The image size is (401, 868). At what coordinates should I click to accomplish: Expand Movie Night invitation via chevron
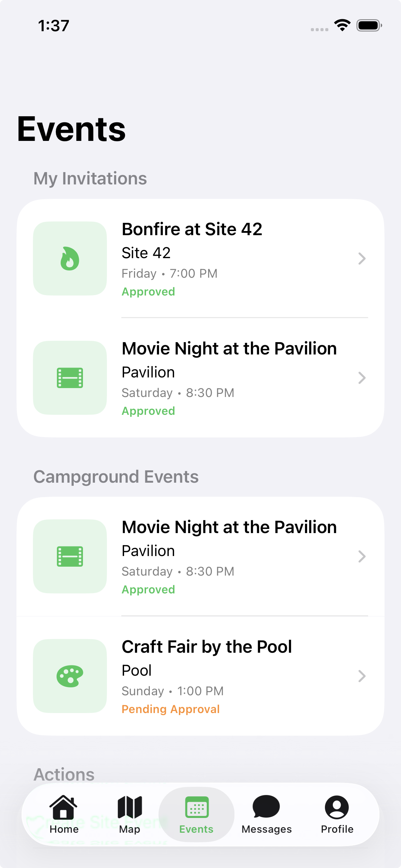[x=362, y=378]
